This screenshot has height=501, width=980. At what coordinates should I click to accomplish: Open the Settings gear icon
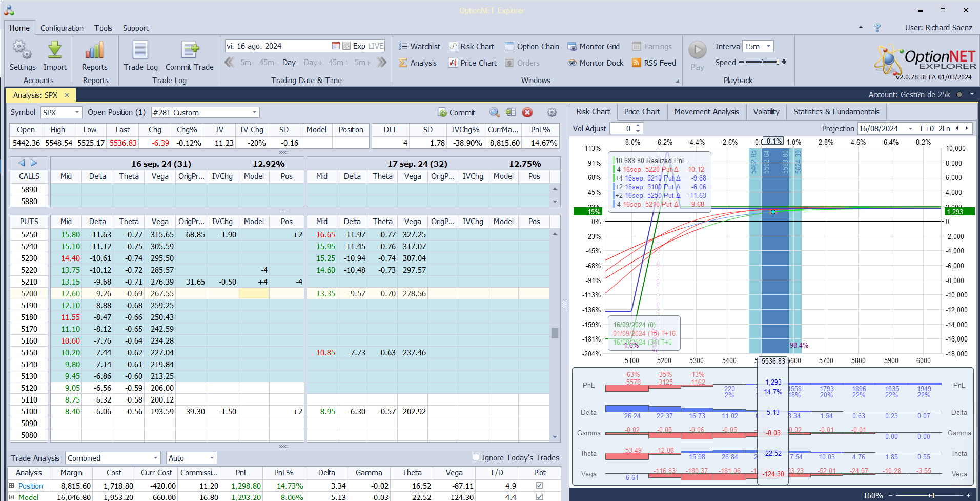coord(22,50)
